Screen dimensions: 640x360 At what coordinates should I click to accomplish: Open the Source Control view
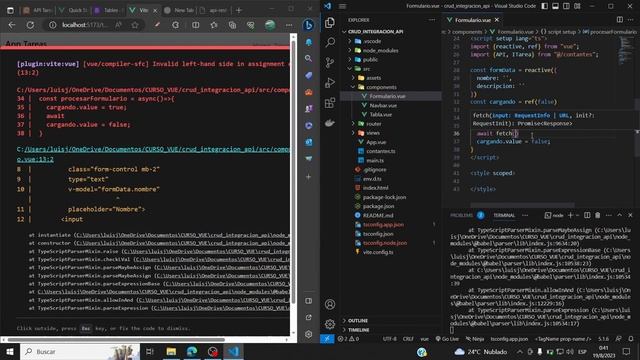click(x=330, y=62)
